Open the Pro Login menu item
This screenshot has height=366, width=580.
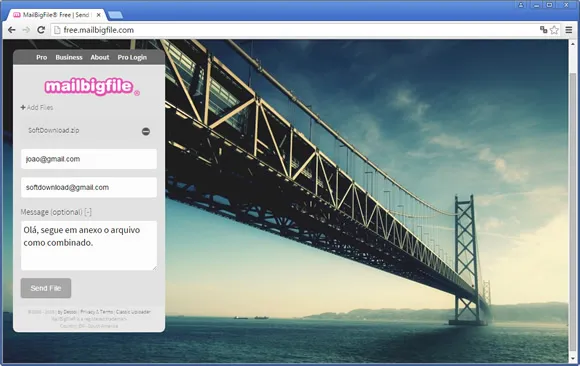pyautogui.click(x=132, y=57)
